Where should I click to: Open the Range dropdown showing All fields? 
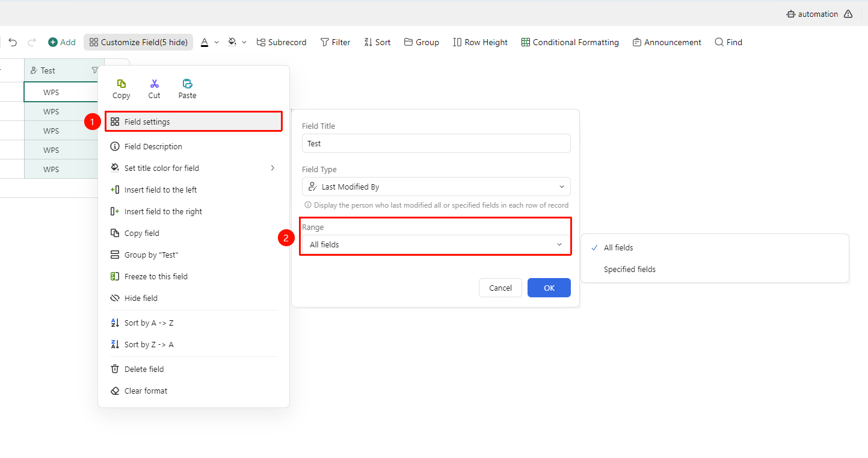436,244
